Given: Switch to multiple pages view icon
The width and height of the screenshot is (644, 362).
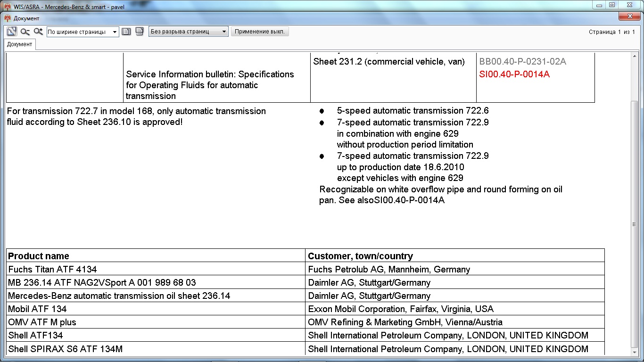Looking at the screenshot, I should [139, 32].
